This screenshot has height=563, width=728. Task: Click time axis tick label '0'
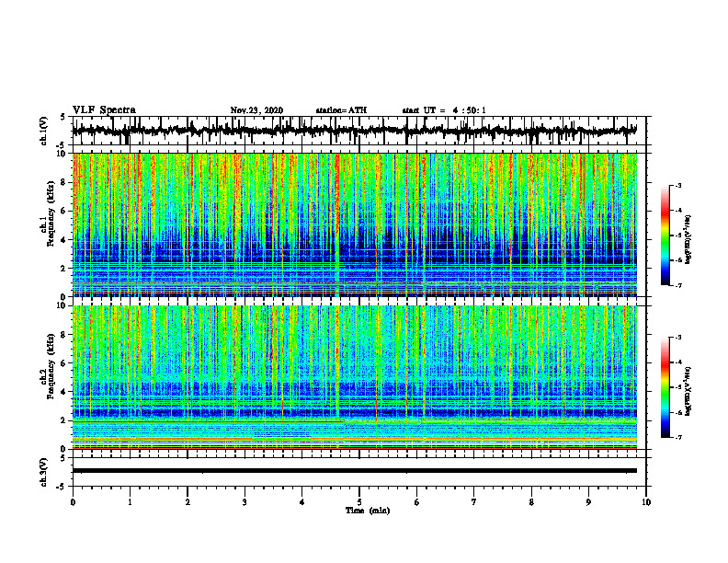point(73,502)
